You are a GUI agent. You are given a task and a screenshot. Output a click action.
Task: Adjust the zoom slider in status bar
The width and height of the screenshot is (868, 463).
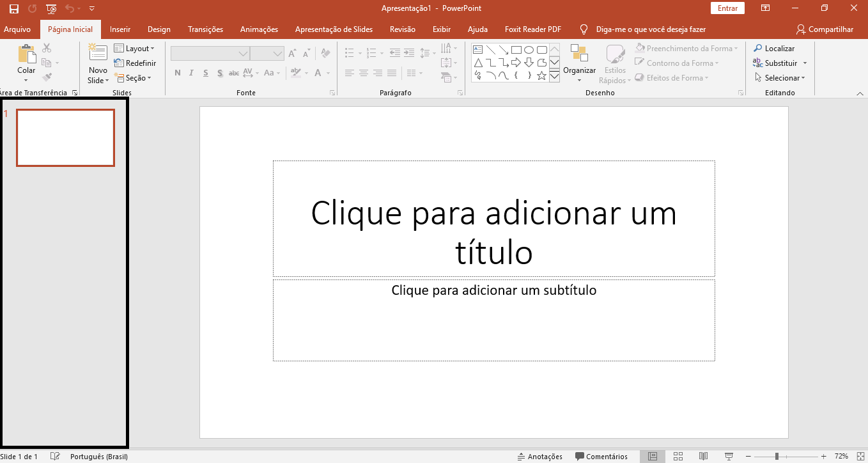pyautogui.click(x=777, y=456)
